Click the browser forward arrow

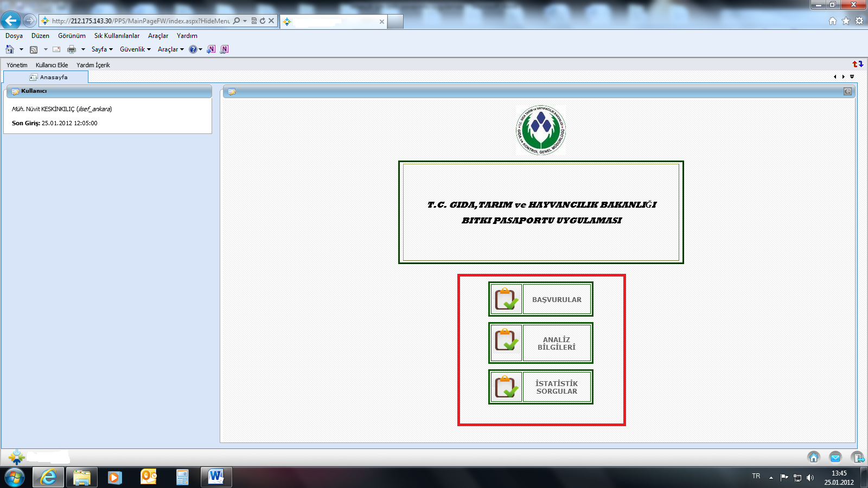point(30,21)
